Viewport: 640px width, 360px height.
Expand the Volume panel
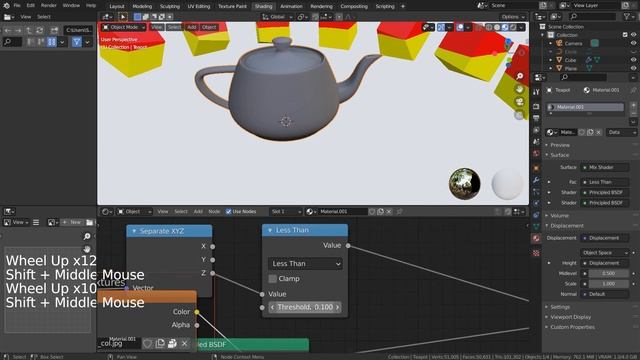pyautogui.click(x=560, y=216)
